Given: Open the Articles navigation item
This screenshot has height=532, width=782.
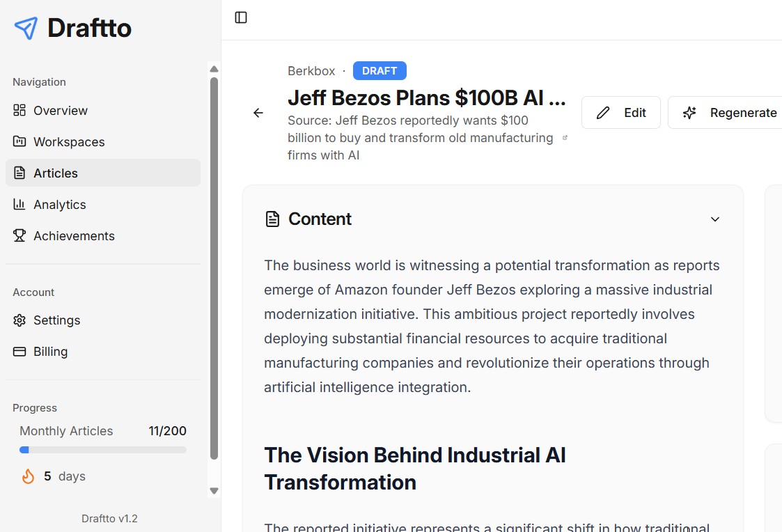Looking at the screenshot, I should click(103, 173).
